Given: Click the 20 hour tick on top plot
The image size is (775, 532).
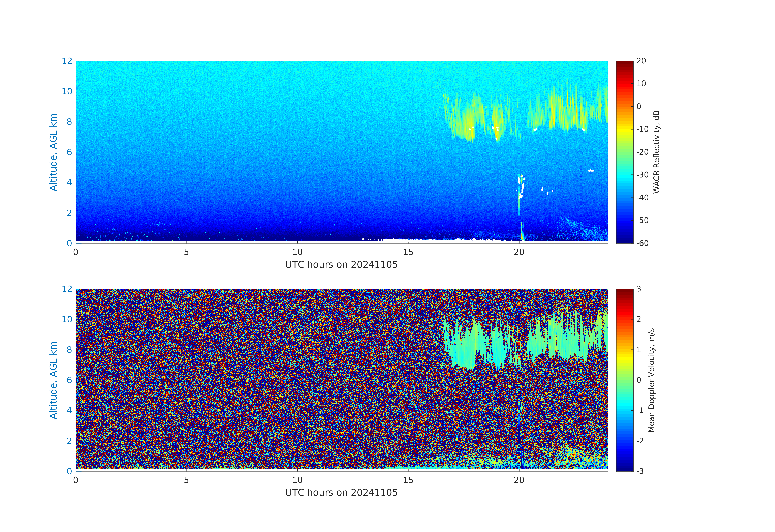Looking at the screenshot, I should pyautogui.click(x=519, y=252).
